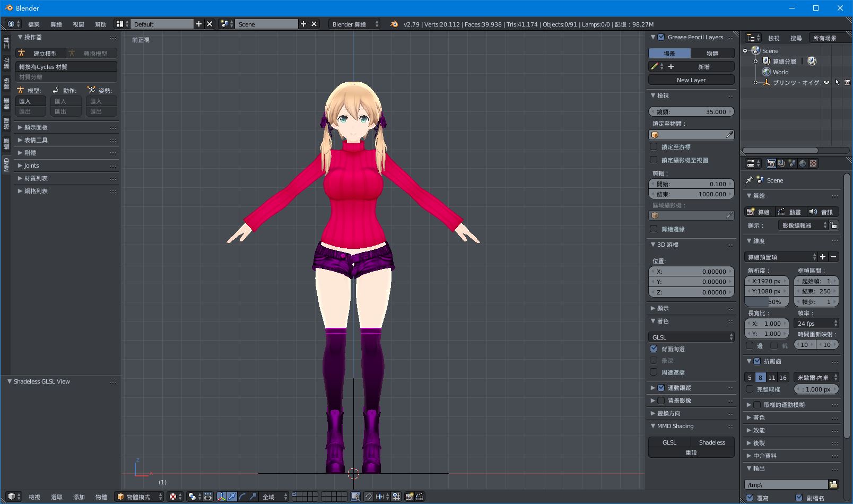Open the World properties tab icon
This screenshot has height=504, width=853.
point(803,163)
